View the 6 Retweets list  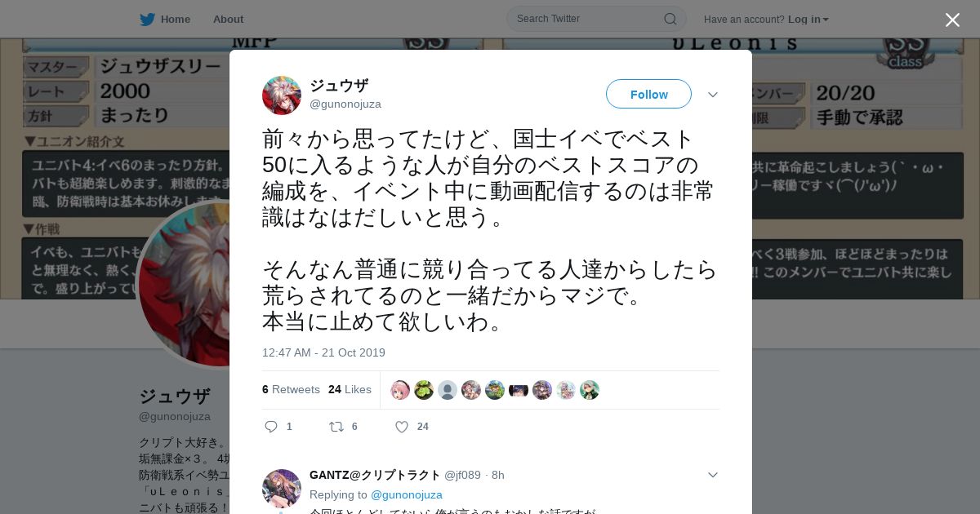coord(291,389)
